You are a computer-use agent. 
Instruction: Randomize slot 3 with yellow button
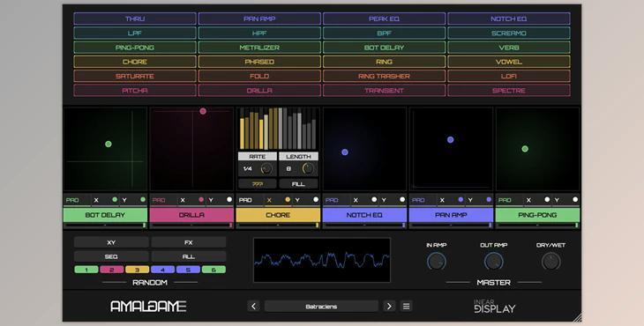pyautogui.click(x=137, y=270)
